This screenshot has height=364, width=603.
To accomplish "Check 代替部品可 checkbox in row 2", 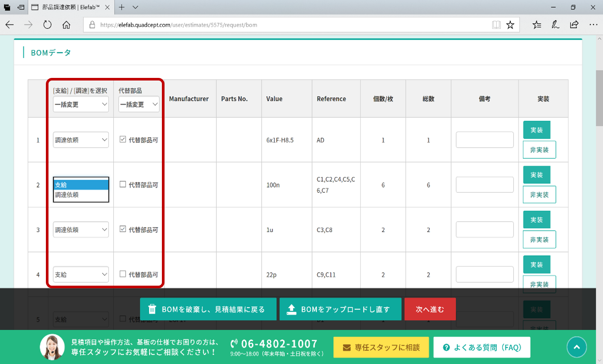I will tap(123, 184).
